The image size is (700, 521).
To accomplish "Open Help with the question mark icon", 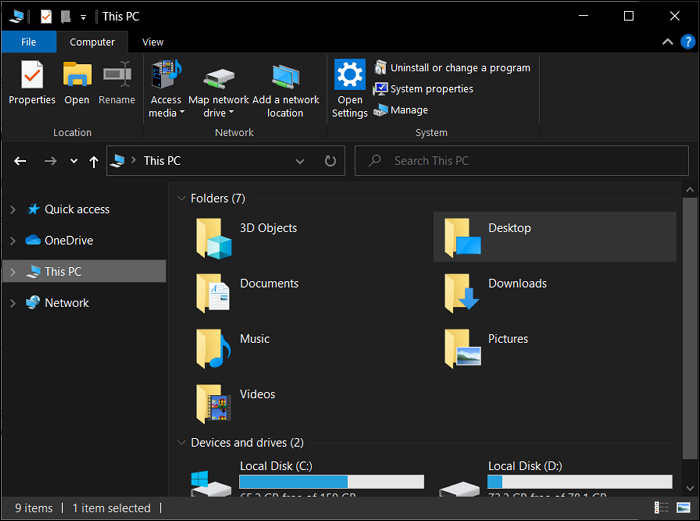I will (688, 42).
